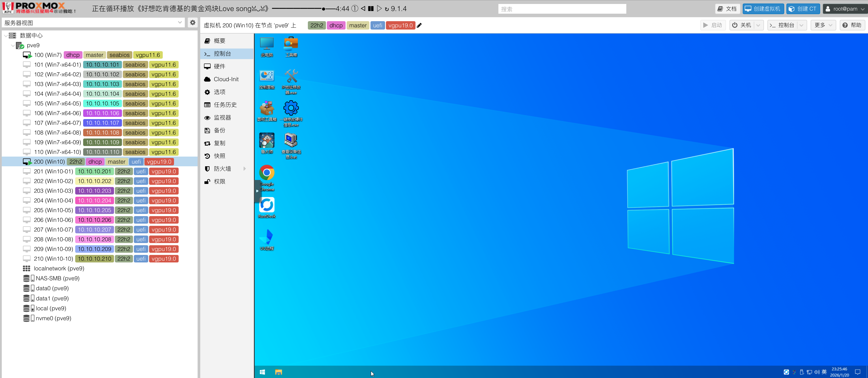This screenshot has height=378, width=868.
Task: Open Google Chrome on the VM desktop
Action: pyautogui.click(x=267, y=173)
